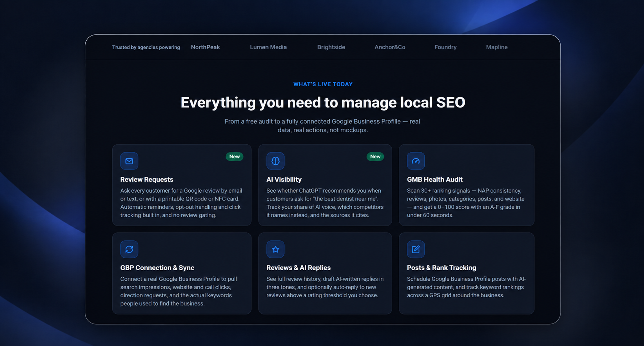The image size is (644, 346).
Task: Click the envelope icon for Review Requests
Action: pos(129,161)
